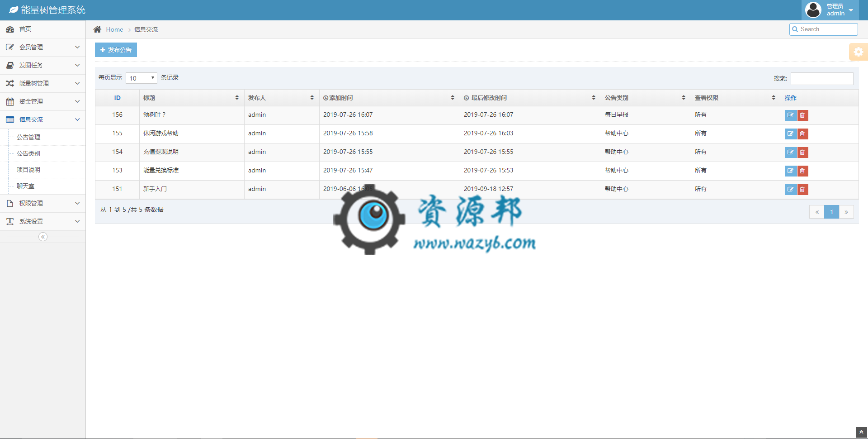868x439 pixels.
Task: Click the admin user avatar icon
Action: point(813,10)
